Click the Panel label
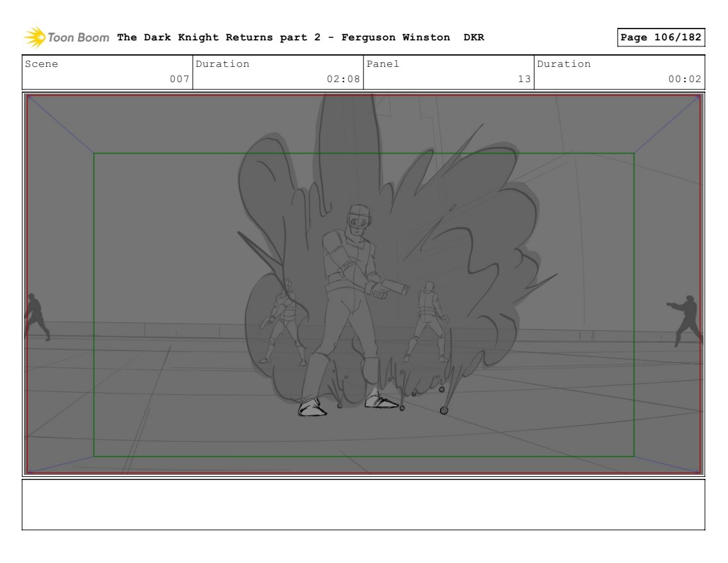Viewport: 728px width, 563px height. pos(383,64)
